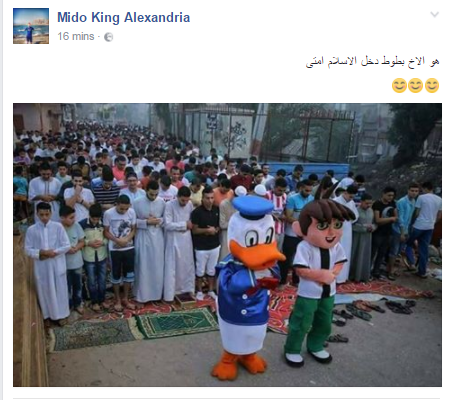Click the boy in white robe at far left

click(x=48, y=263)
